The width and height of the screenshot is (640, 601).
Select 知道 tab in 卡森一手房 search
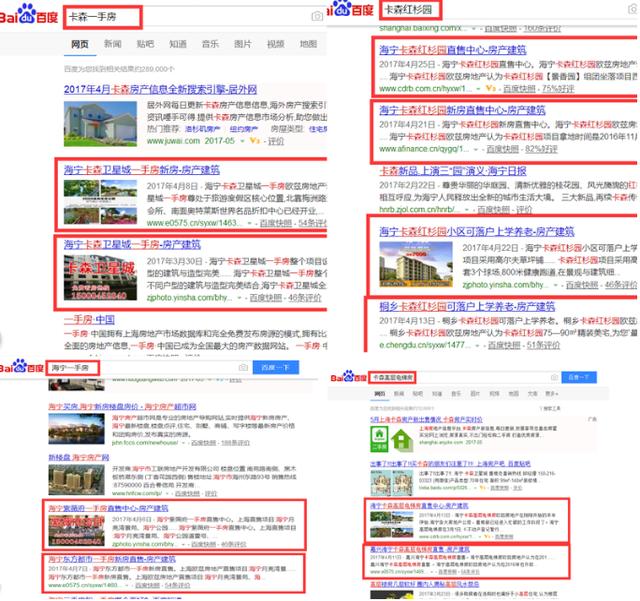(x=178, y=44)
